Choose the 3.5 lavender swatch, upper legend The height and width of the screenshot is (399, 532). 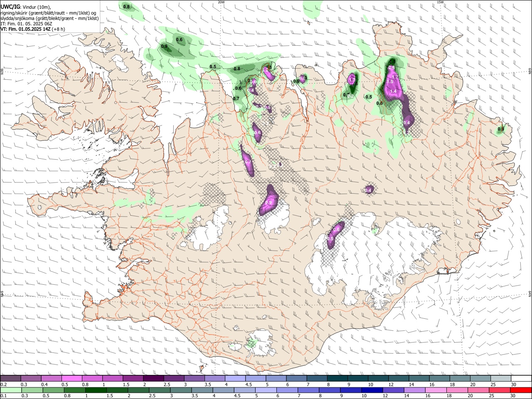tap(215, 378)
